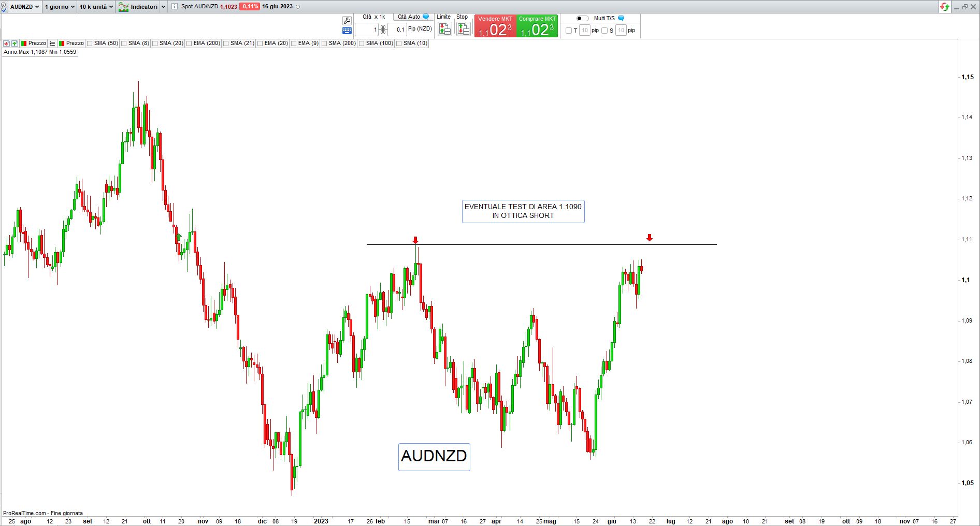Switch on the Multi T/S toggle
980x526 pixels.
582,18
